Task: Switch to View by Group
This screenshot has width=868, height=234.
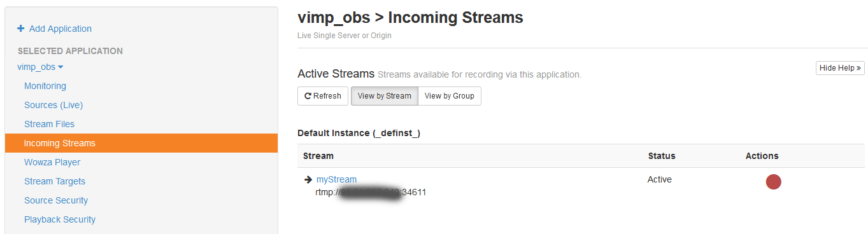Action: [x=450, y=96]
